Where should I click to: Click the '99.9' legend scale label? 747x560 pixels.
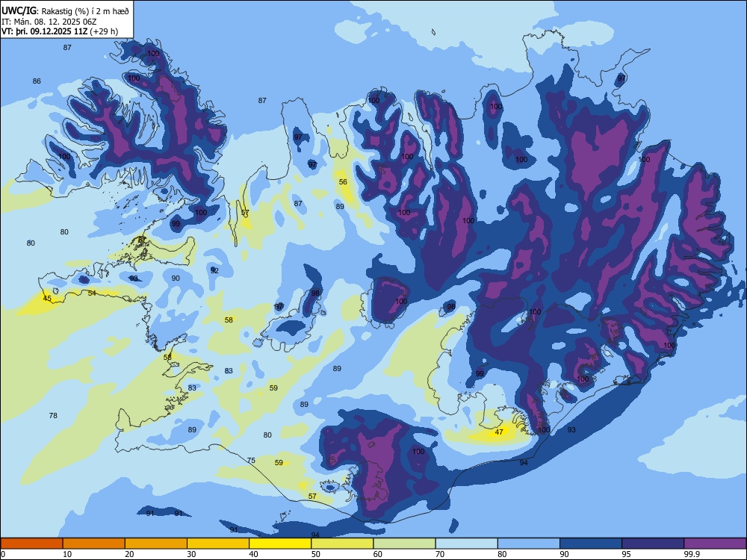tap(691, 554)
